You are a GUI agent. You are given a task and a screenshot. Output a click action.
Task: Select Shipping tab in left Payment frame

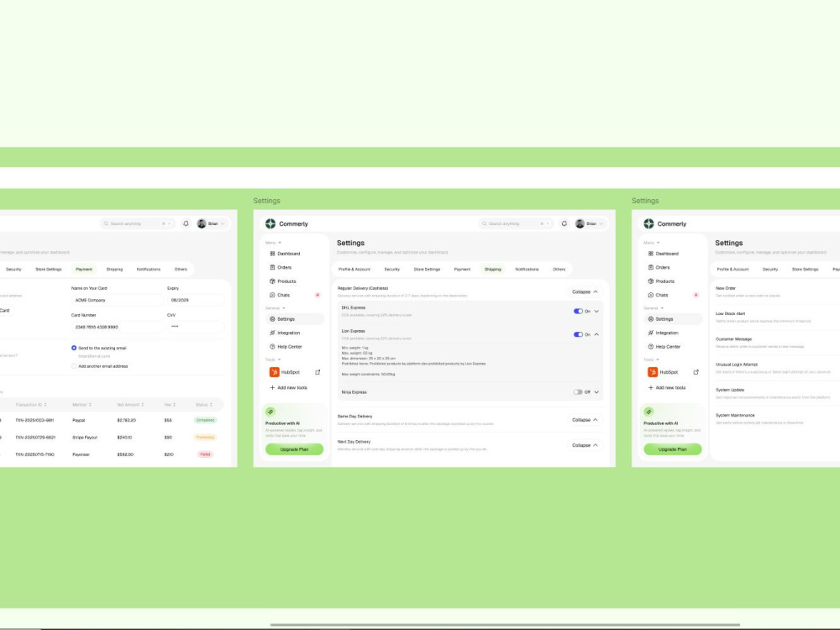coord(114,269)
